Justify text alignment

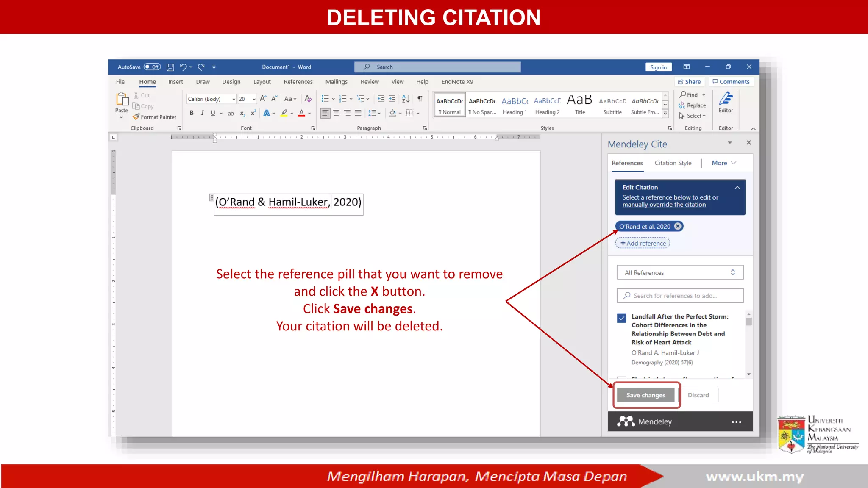[x=358, y=113]
